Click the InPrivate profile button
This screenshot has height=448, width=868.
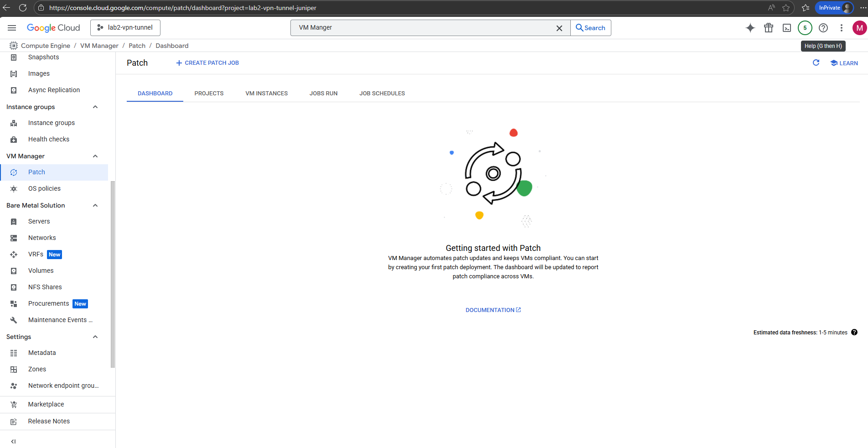coord(834,8)
